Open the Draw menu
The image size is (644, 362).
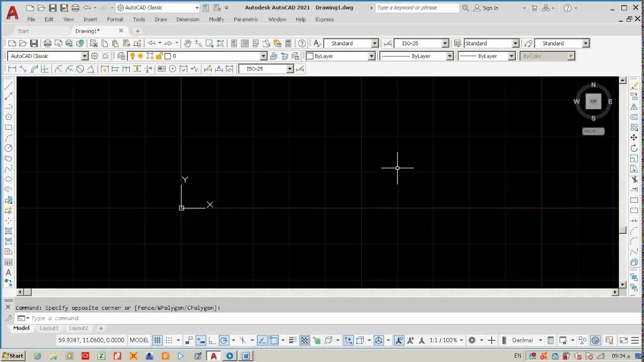[160, 19]
